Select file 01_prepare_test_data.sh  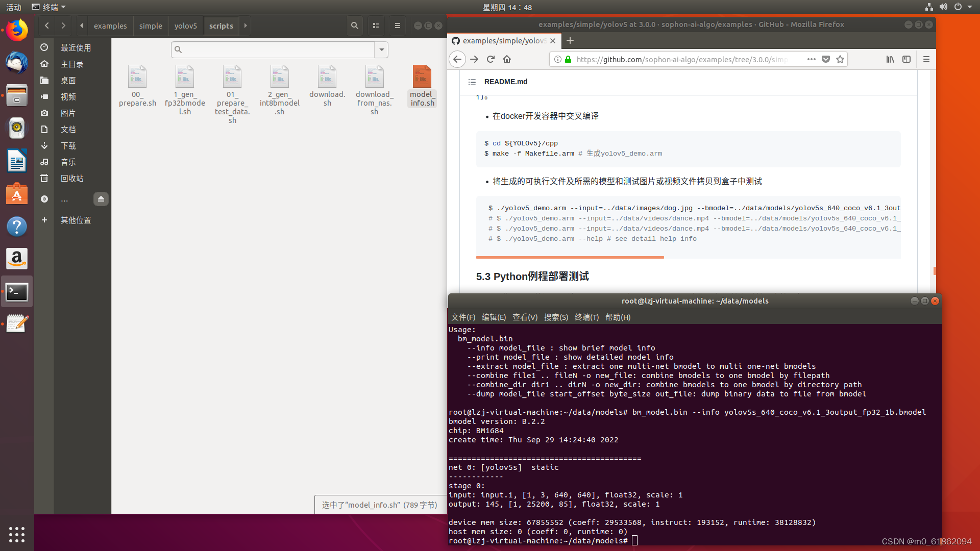pyautogui.click(x=232, y=94)
